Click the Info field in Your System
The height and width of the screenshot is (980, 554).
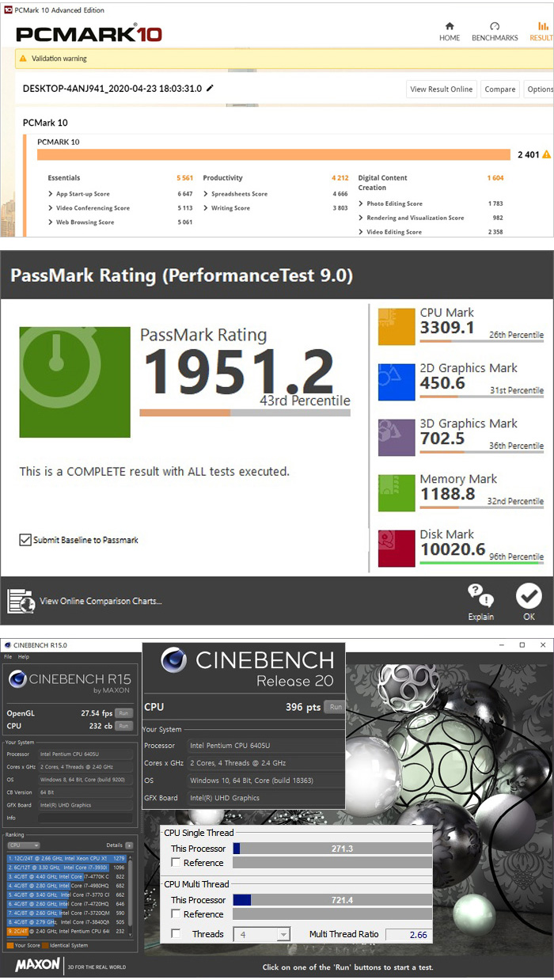click(x=86, y=818)
